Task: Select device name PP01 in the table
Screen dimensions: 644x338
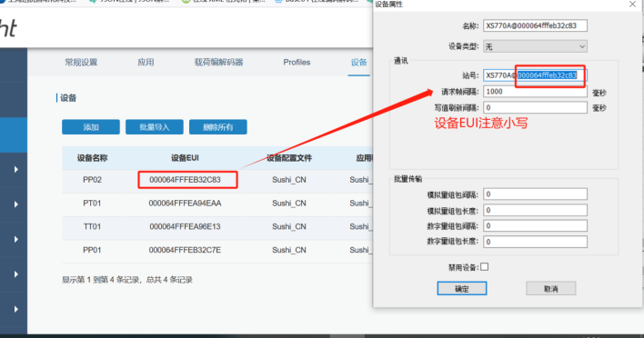Action: (92, 250)
